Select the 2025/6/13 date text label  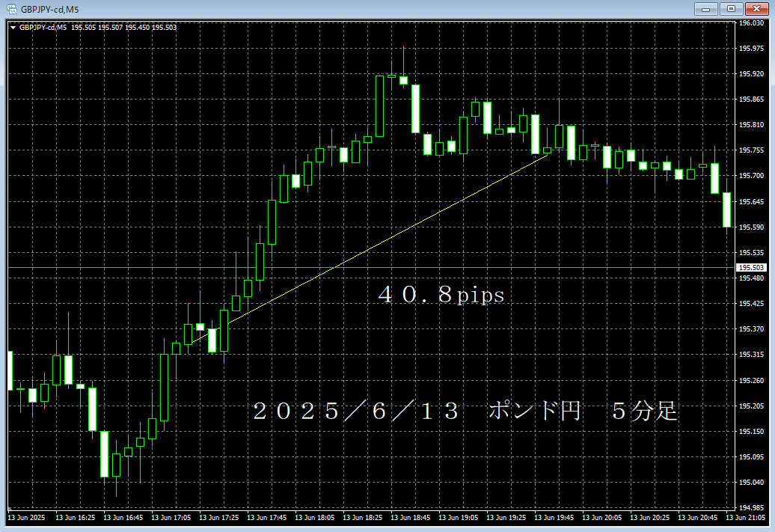coord(355,412)
